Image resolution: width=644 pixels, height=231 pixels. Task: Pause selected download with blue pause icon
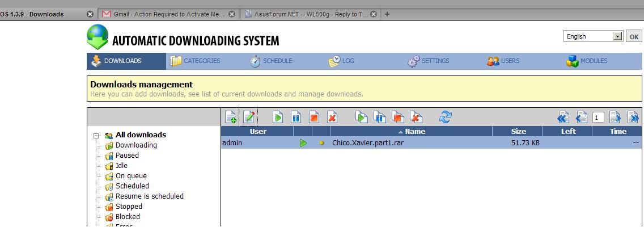[x=296, y=117]
